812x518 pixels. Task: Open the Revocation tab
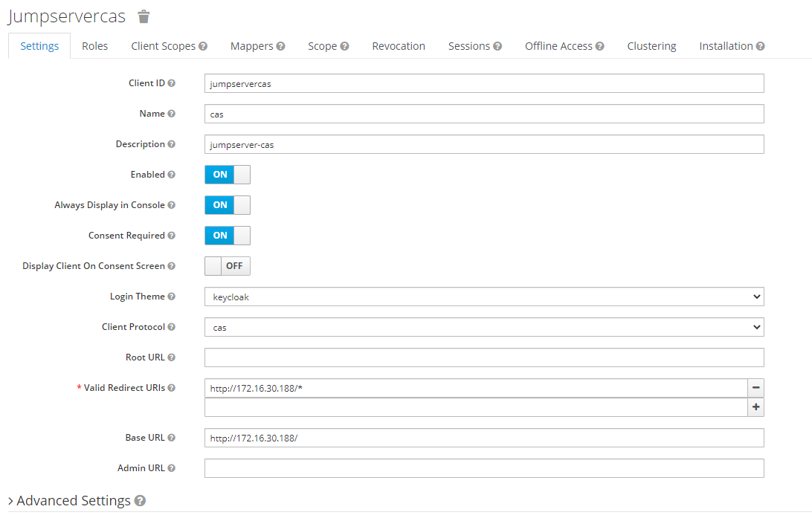point(399,46)
